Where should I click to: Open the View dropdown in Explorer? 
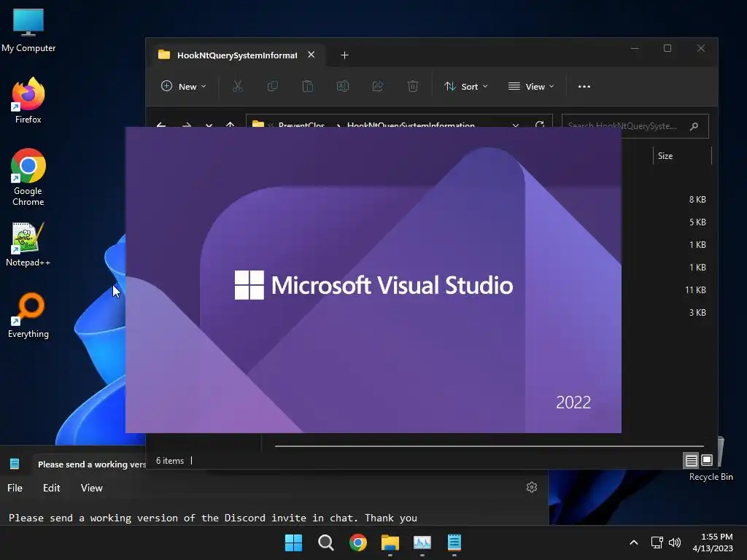(531, 86)
